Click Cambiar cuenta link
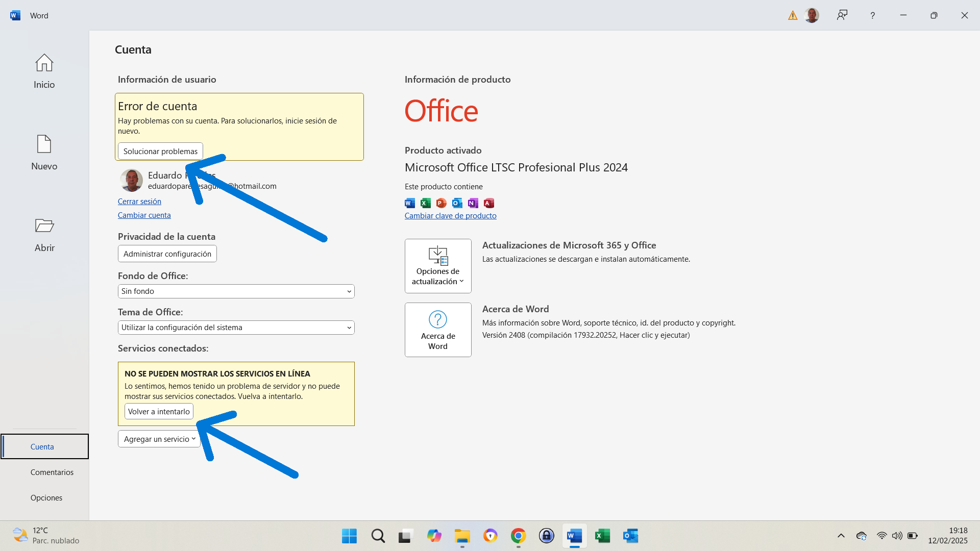Image resolution: width=980 pixels, height=551 pixels. tap(144, 215)
